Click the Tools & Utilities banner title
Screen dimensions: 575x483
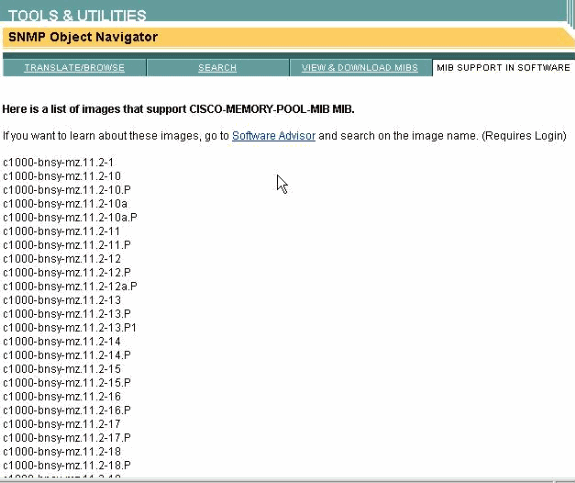tap(77, 16)
